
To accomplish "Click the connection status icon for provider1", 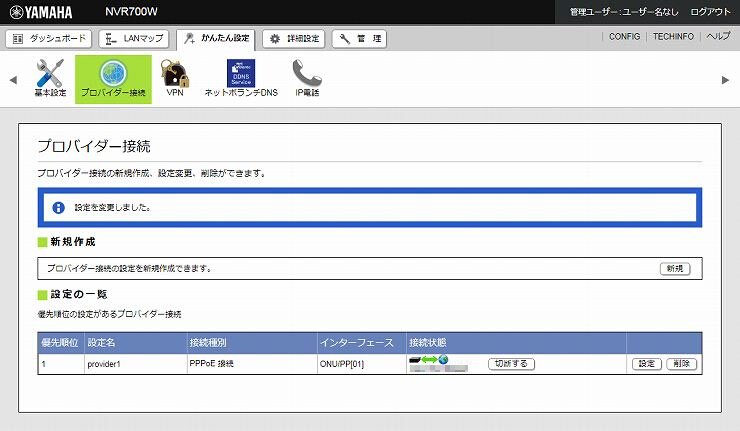I will coord(429,360).
